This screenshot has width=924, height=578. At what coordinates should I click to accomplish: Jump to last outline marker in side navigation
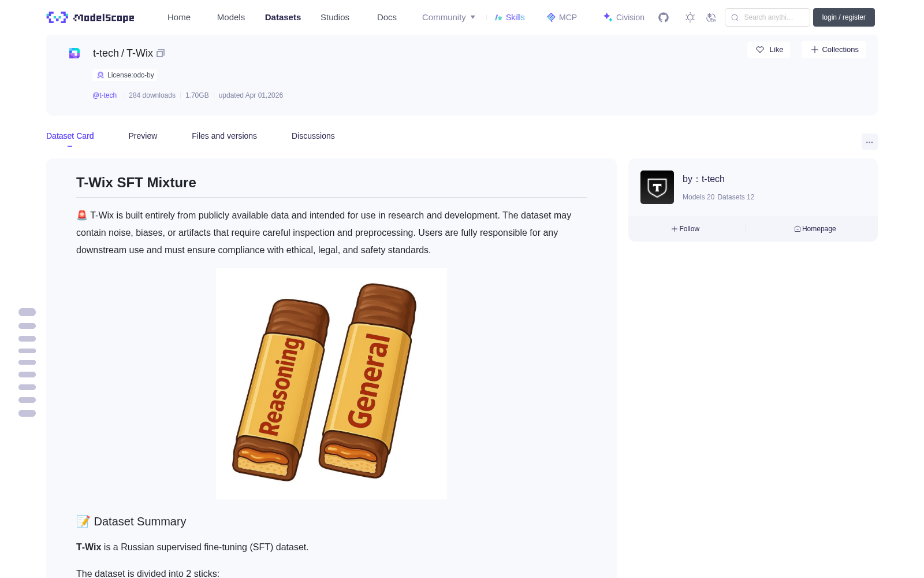[27, 413]
